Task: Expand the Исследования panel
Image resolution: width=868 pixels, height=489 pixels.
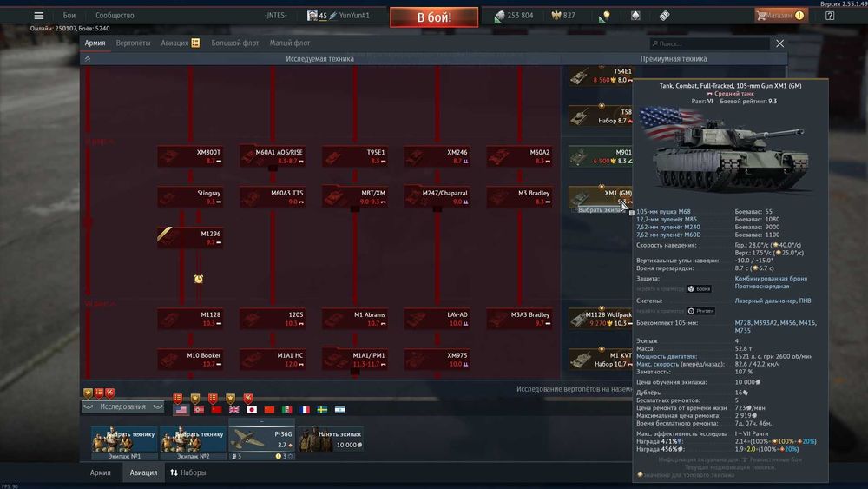Action: coord(122,406)
